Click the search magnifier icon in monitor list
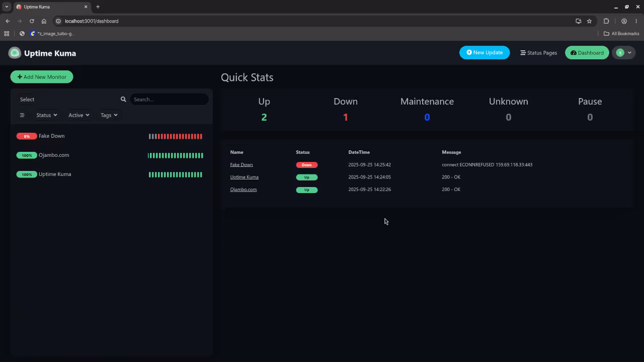The height and width of the screenshot is (362, 644). (123, 100)
